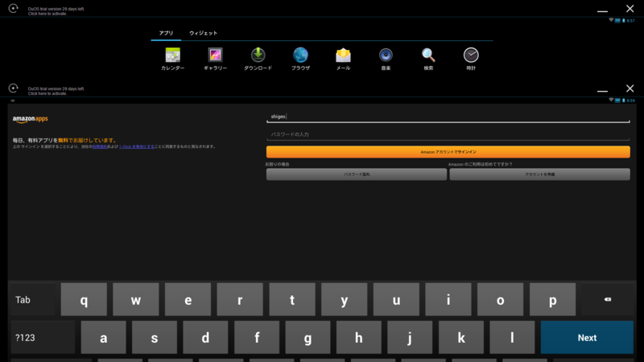Click the Next key on keyboard
644x362 pixels.
[x=587, y=337]
